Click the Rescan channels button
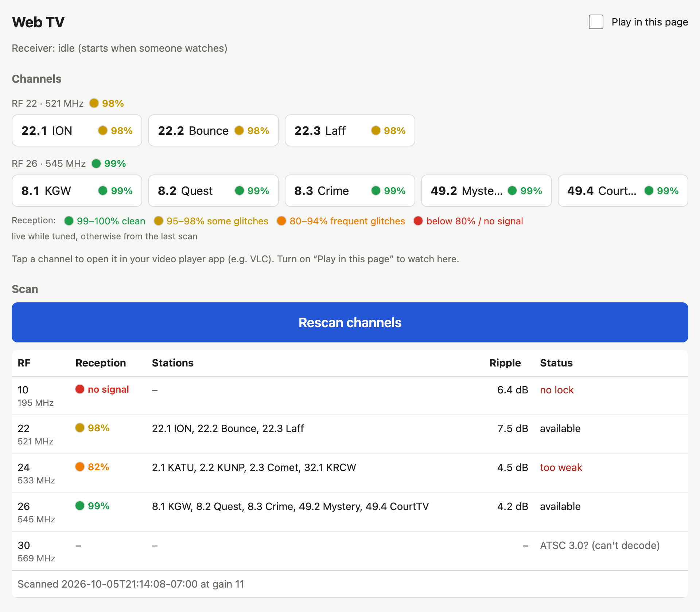 pos(350,322)
